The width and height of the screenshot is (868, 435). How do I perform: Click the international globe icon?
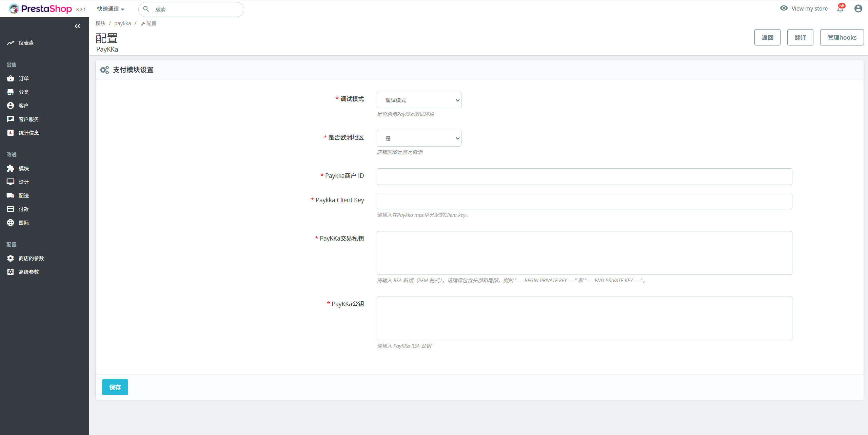click(11, 223)
